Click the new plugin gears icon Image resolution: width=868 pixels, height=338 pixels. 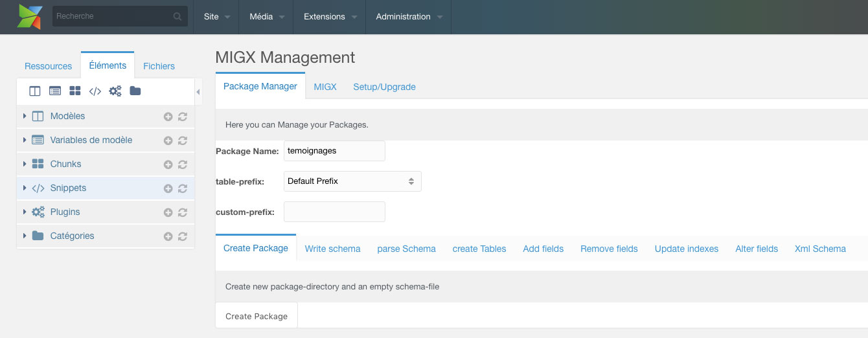click(x=115, y=91)
